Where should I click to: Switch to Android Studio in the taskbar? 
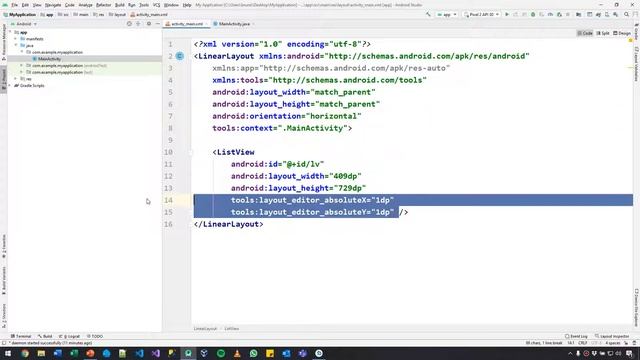[x=188, y=353]
